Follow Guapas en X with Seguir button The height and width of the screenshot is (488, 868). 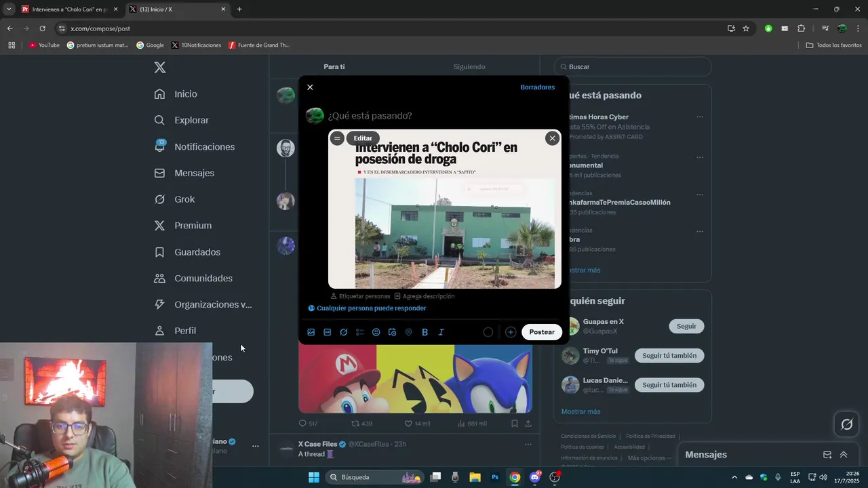click(x=686, y=326)
